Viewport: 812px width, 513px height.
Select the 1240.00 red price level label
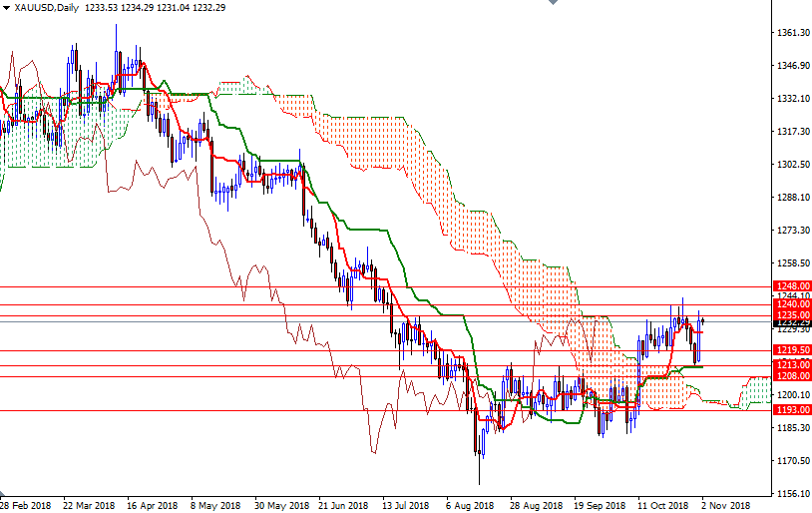click(791, 304)
